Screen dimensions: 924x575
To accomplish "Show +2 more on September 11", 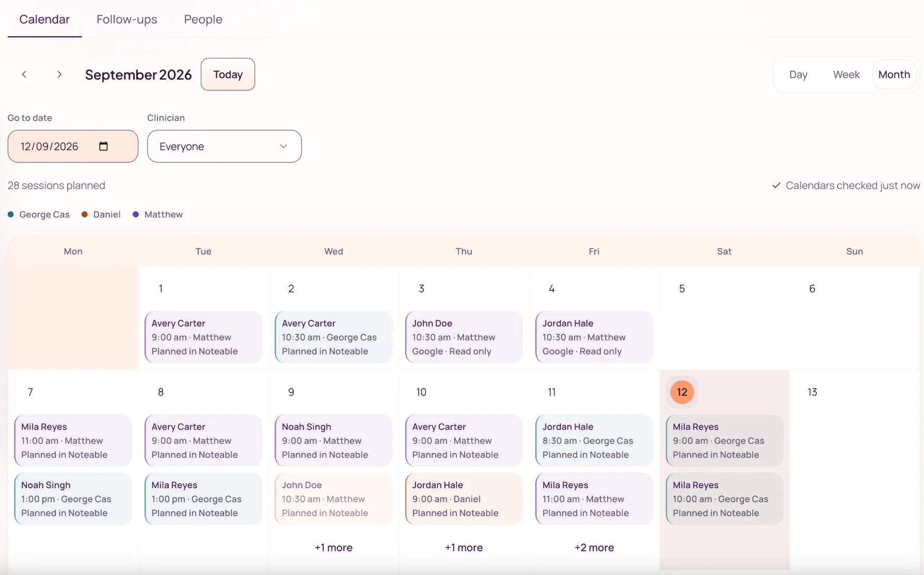I will pyautogui.click(x=594, y=548).
